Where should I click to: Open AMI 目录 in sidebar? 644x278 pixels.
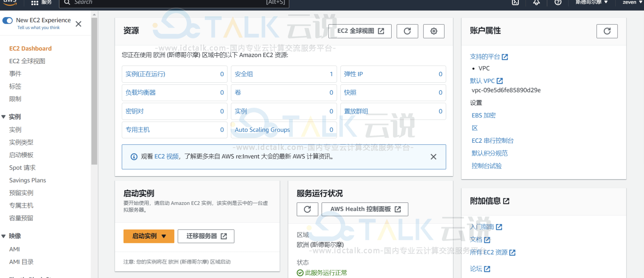pos(21,262)
